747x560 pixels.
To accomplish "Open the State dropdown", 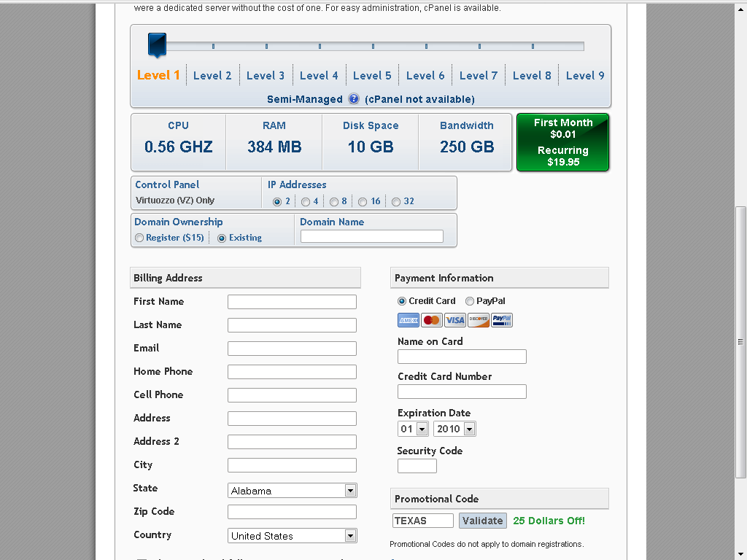I will coord(292,491).
